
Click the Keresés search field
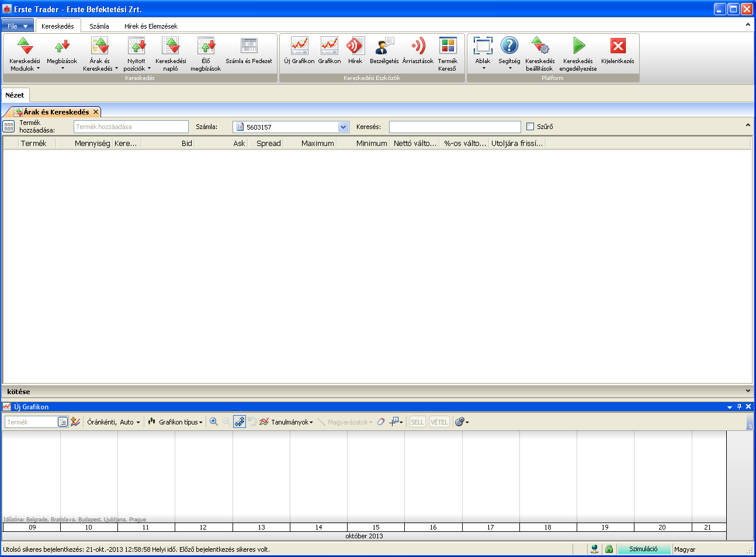pyautogui.click(x=455, y=127)
